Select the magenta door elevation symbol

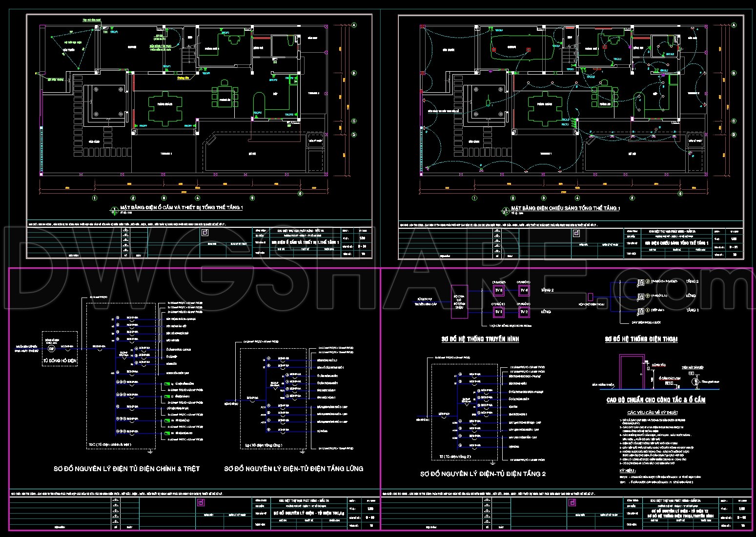pyautogui.click(x=632, y=372)
